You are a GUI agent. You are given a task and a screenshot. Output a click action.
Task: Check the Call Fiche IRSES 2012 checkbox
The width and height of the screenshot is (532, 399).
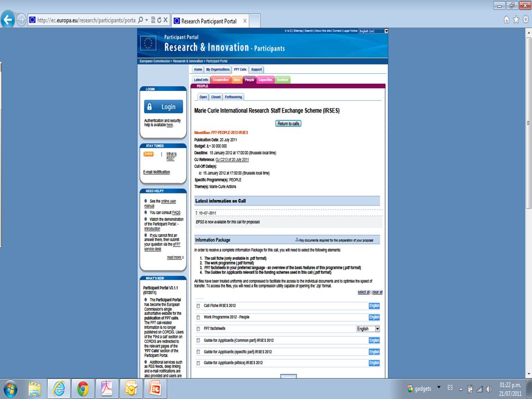coord(198,306)
